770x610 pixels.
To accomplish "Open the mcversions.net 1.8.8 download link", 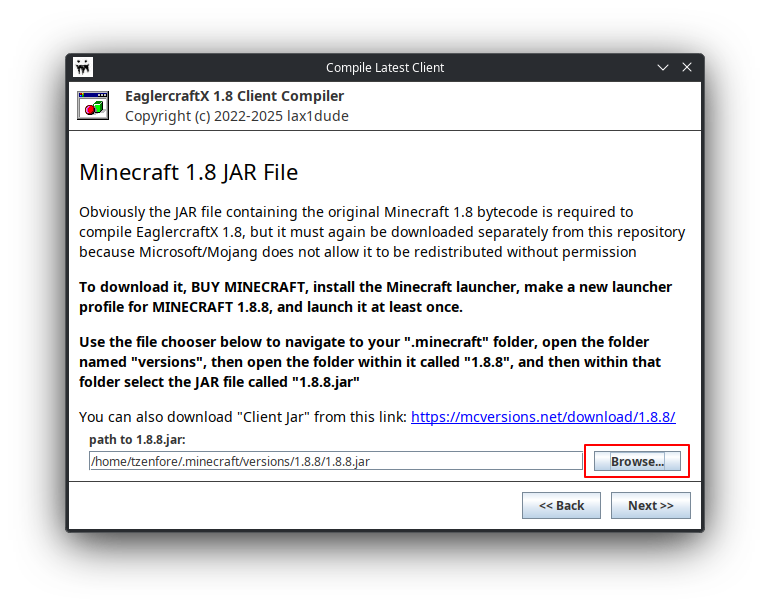I will point(543,417).
